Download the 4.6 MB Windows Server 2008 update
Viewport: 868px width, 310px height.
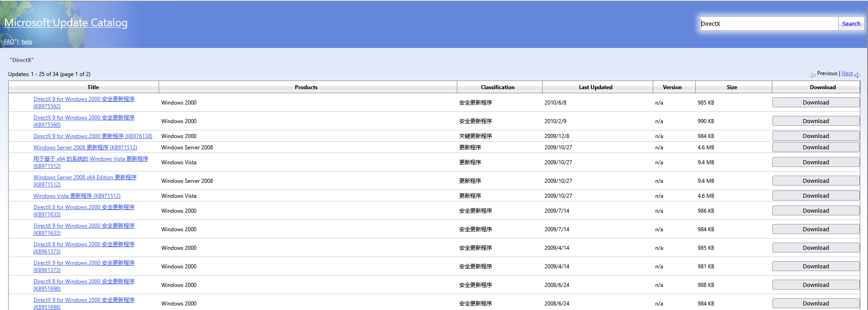click(x=815, y=148)
